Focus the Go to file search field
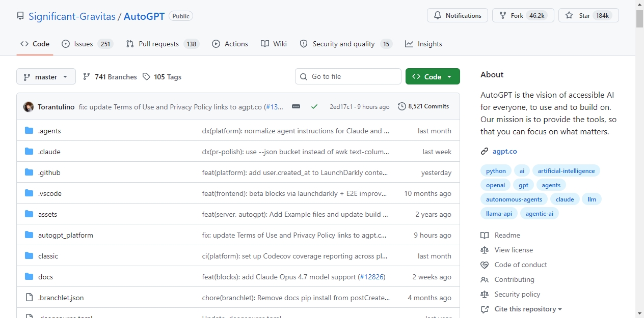This screenshot has width=644, height=318. tap(348, 76)
